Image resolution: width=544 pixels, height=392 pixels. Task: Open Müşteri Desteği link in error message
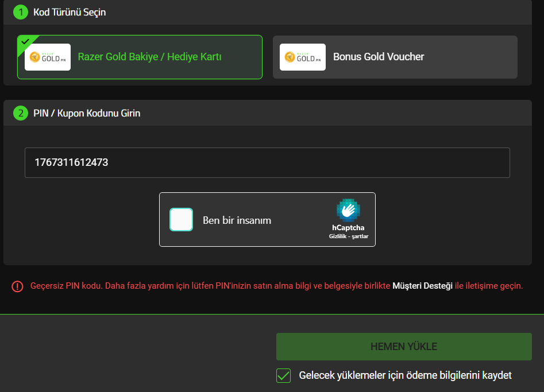(x=422, y=286)
